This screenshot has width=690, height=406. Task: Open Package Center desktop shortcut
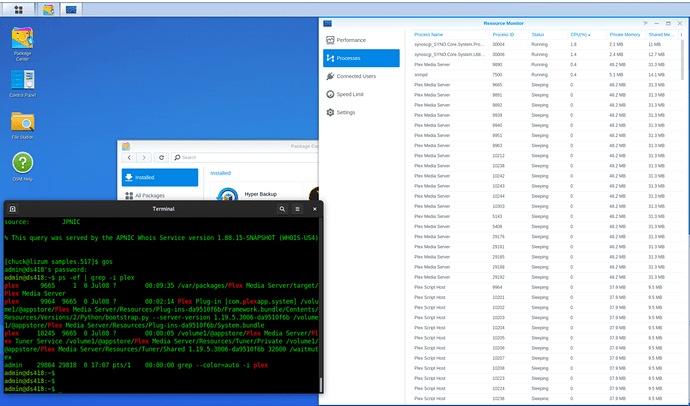tap(22, 44)
